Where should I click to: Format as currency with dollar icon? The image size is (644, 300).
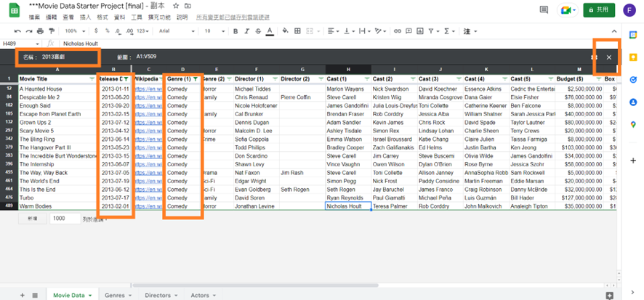96,31
